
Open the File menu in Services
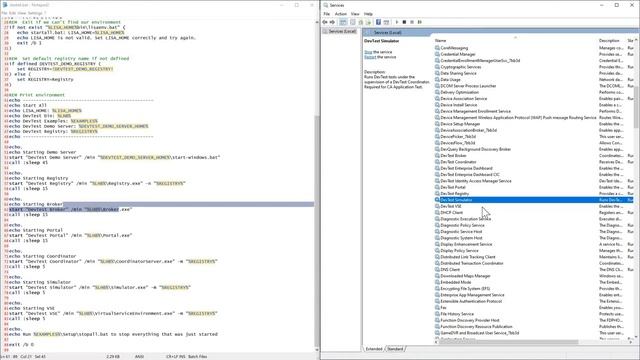tap(327, 14)
